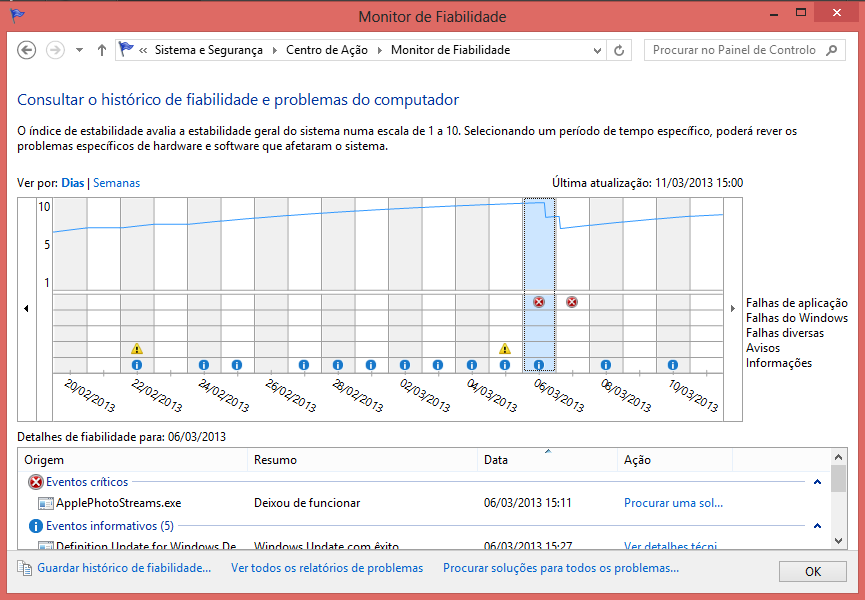Click the Back navigation arrow
This screenshot has height=600, width=865.
pyautogui.click(x=27, y=50)
